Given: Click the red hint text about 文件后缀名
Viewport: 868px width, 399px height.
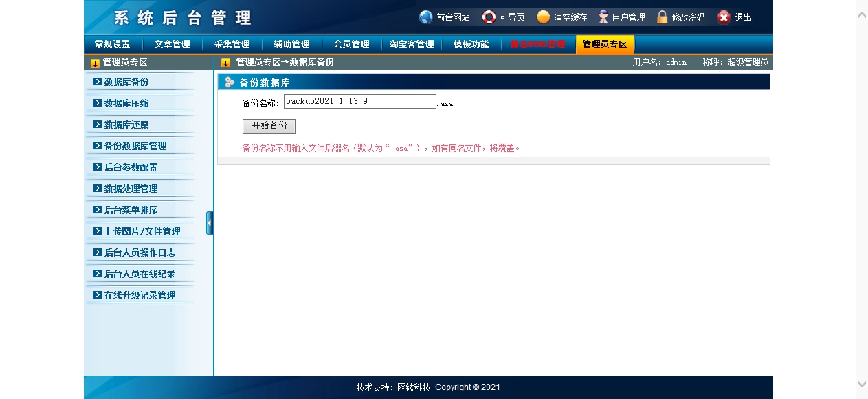Looking at the screenshot, I should [x=381, y=148].
